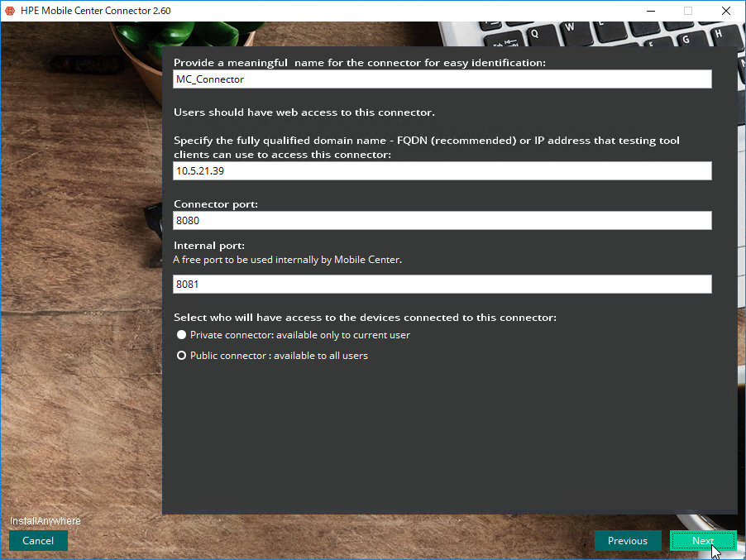Viewport: 746px width, 560px height.
Task: Focus the 10.5.21.39 address field
Action: [442, 171]
